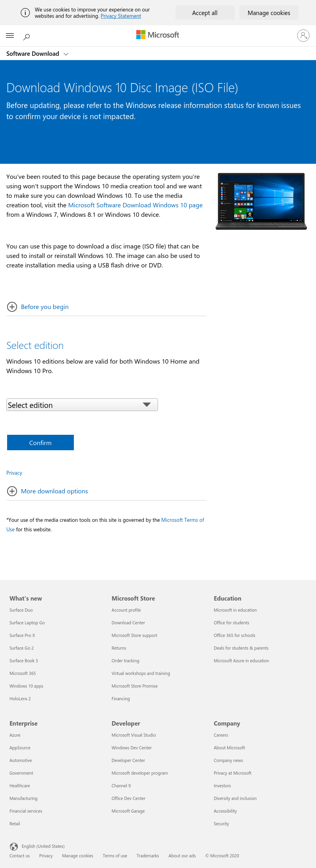The image size is (316, 868).
Task: Open the Privacy Statement link
Action: click(121, 16)
